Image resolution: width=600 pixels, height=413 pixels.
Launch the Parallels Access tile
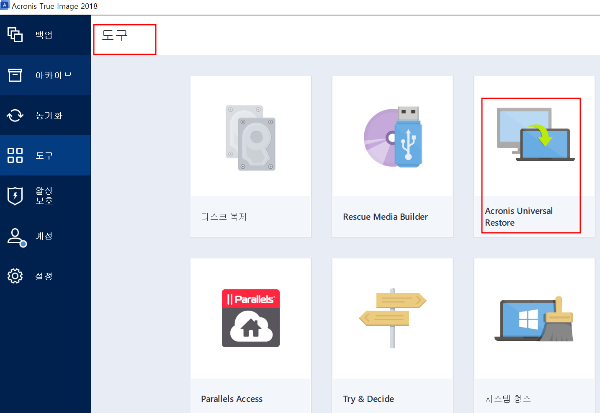pos(251,335)
